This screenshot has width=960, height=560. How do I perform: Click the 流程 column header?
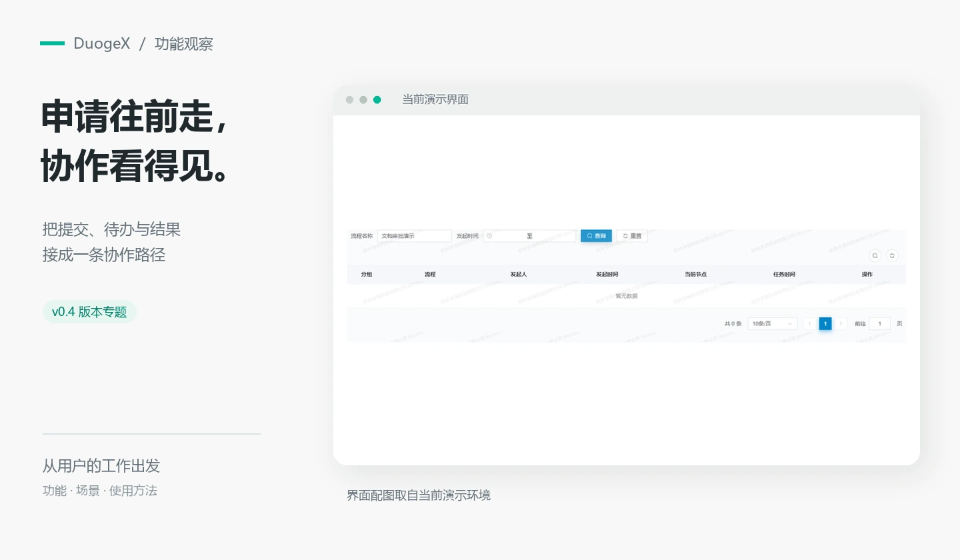[x=430, y=275]
